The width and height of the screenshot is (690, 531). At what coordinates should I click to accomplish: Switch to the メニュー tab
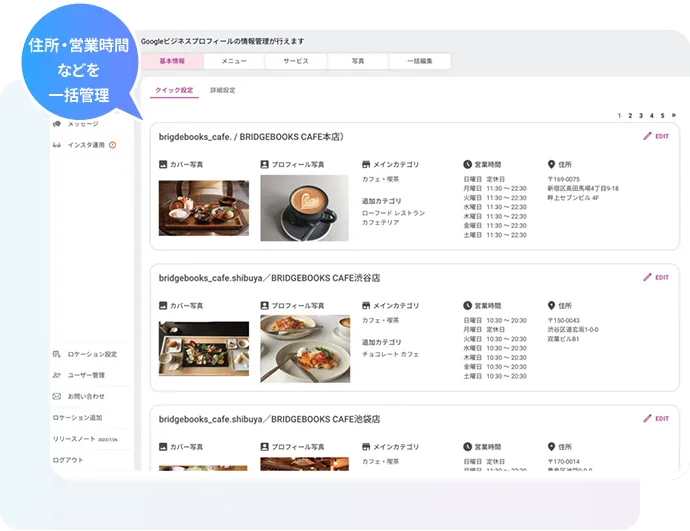point(234,61)
